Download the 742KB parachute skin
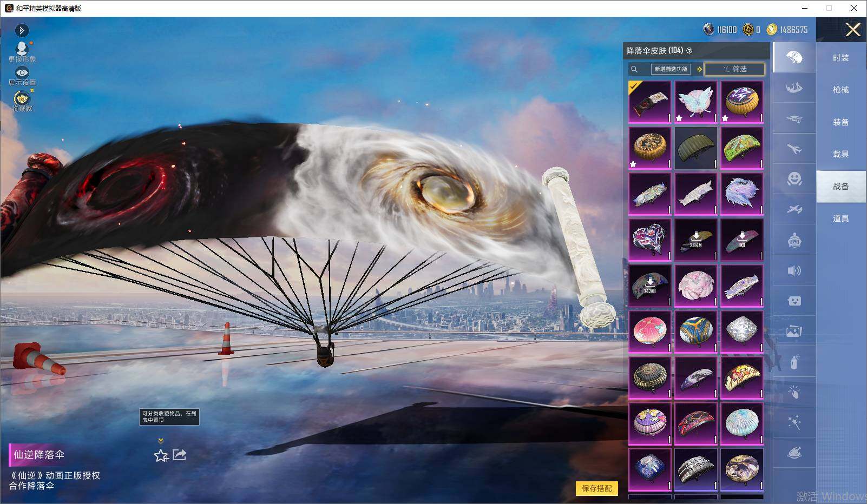 (650, 286)
